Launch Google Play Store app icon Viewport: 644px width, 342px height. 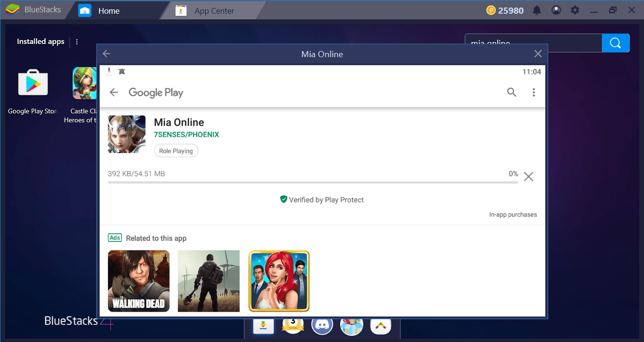pyautogui.click(x=33, y=83)
